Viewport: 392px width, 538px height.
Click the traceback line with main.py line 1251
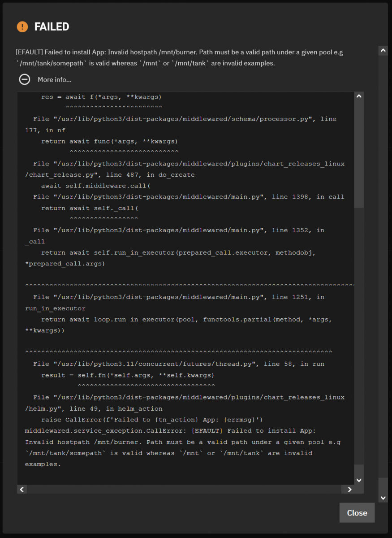tap(179, 297)
